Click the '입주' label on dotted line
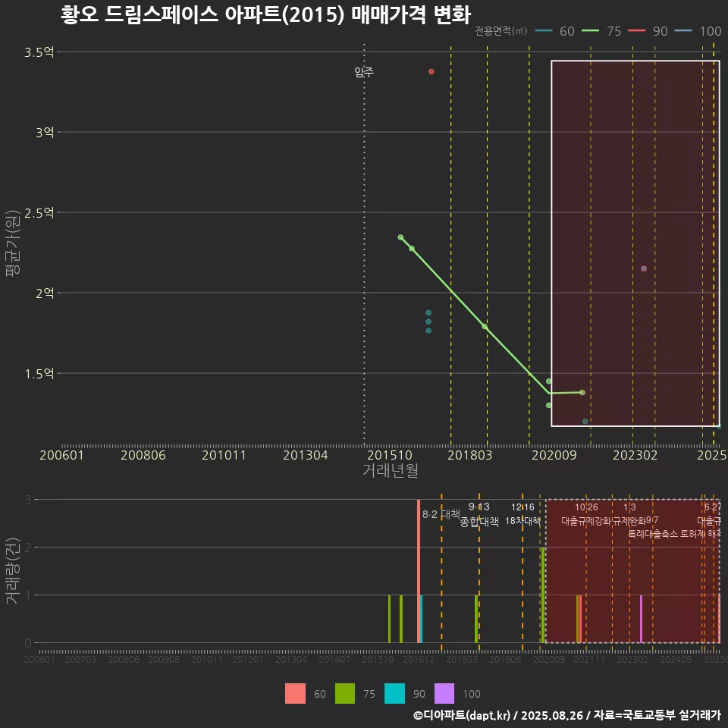 coord(364,72)
